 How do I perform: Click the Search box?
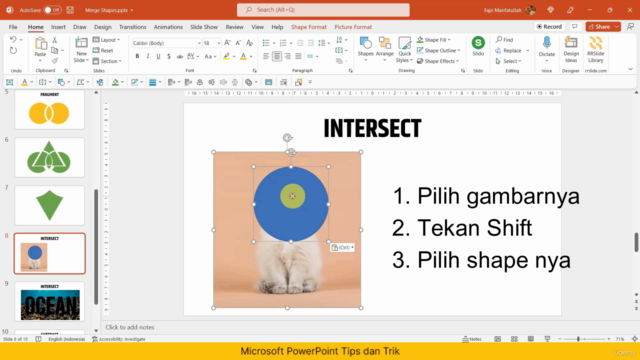[x=323, y=10]
